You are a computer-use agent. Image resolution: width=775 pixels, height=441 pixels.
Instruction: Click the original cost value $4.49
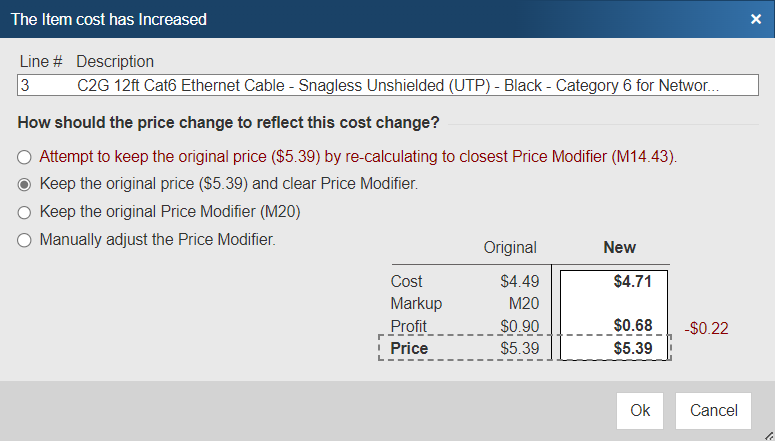[x=520, y=282]
